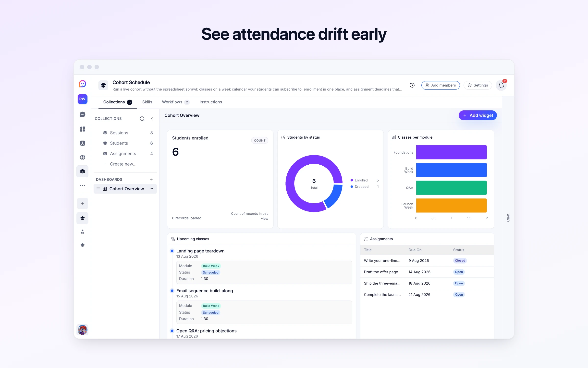Click the orange Launch Week bar
The width and height of the screenshot is (588, 368).
(x=451, y=205)
